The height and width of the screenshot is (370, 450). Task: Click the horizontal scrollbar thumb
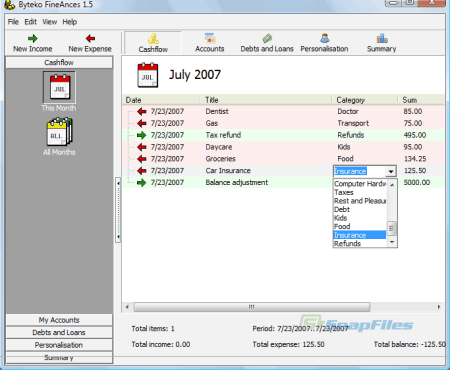(252, 307)
